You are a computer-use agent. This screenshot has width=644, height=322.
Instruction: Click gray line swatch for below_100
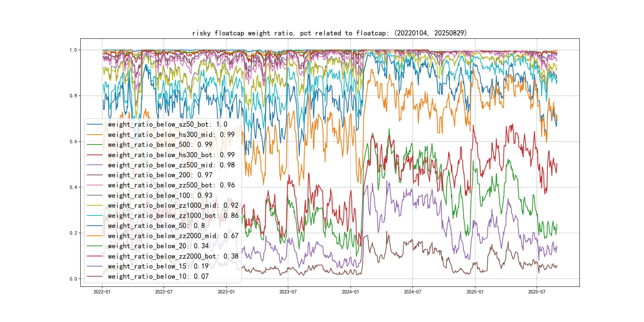click(94, 195)
